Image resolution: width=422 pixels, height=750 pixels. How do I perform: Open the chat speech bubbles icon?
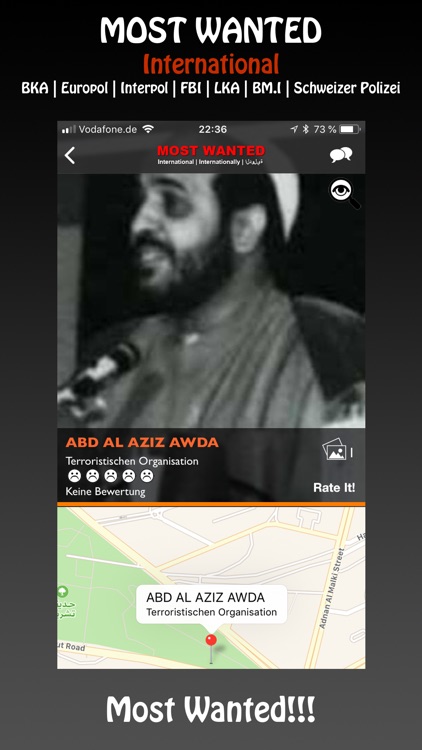pos(341,154)
